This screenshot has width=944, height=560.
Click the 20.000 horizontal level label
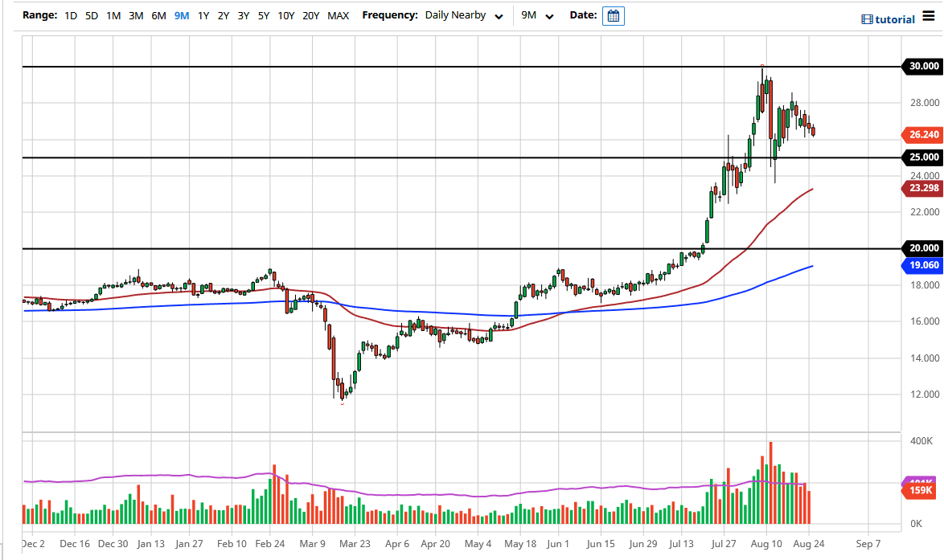pyautogui.click(x=919, y=248)
